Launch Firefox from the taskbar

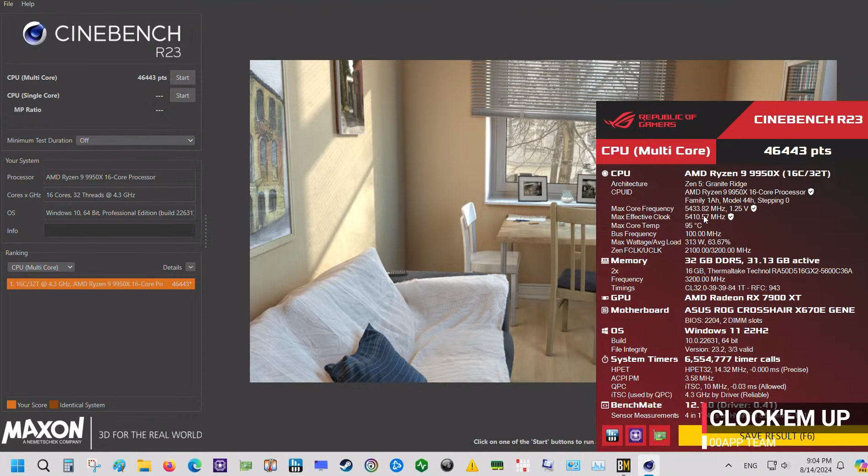tap(169, 465)
